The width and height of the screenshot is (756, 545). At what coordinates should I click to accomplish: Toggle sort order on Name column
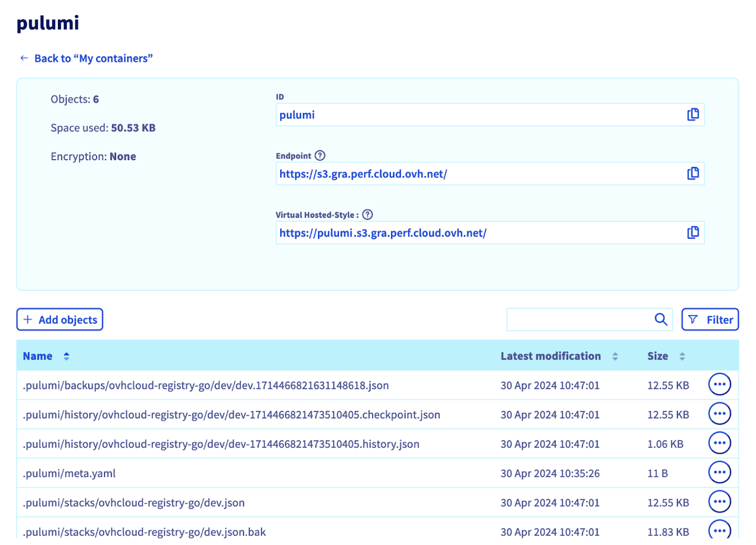pyautogui.click(x=66, y=356)
